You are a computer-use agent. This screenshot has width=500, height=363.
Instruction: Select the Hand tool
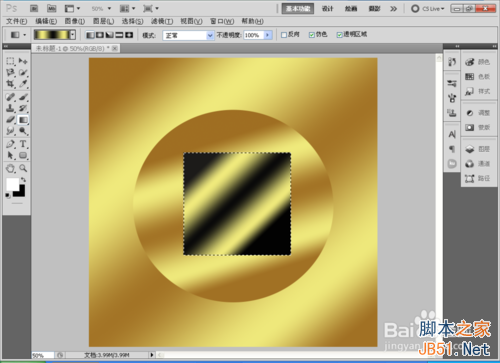point(10,168)
